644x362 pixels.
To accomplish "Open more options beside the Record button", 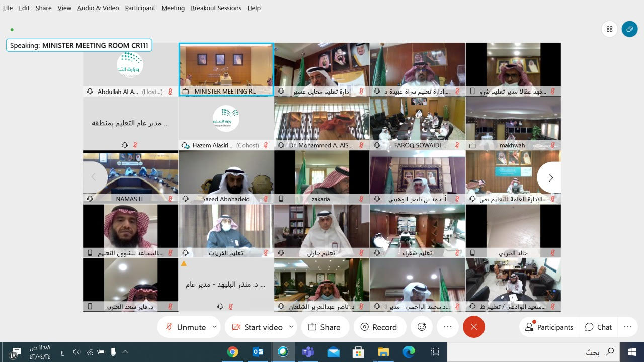I will pyautogui.click(x=447, y=327).
